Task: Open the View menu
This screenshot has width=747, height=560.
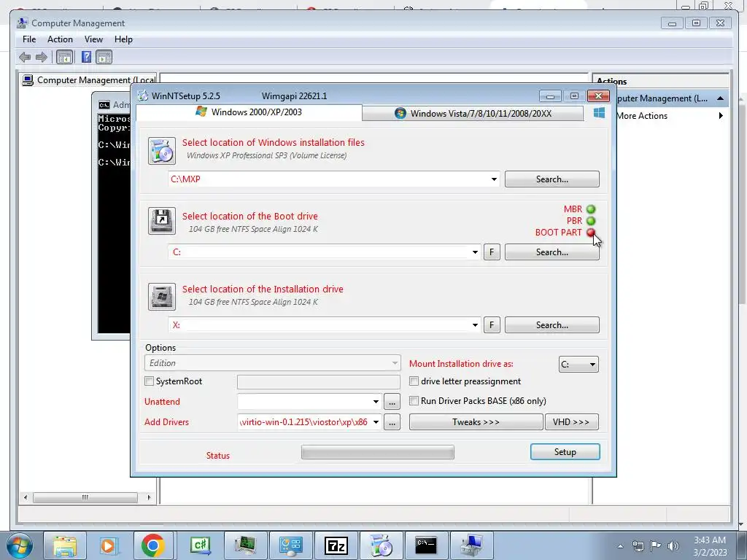Action: click(x=93, y=39)
